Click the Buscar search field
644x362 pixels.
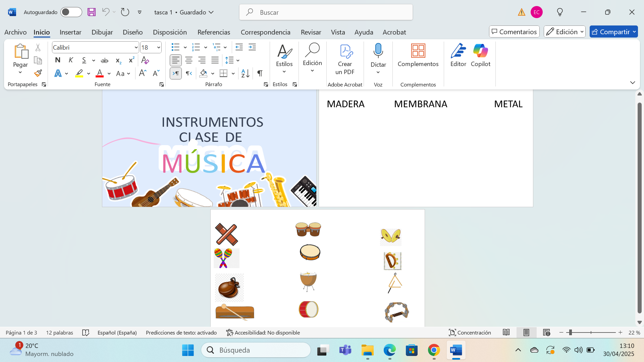click(x=326, y=12)
